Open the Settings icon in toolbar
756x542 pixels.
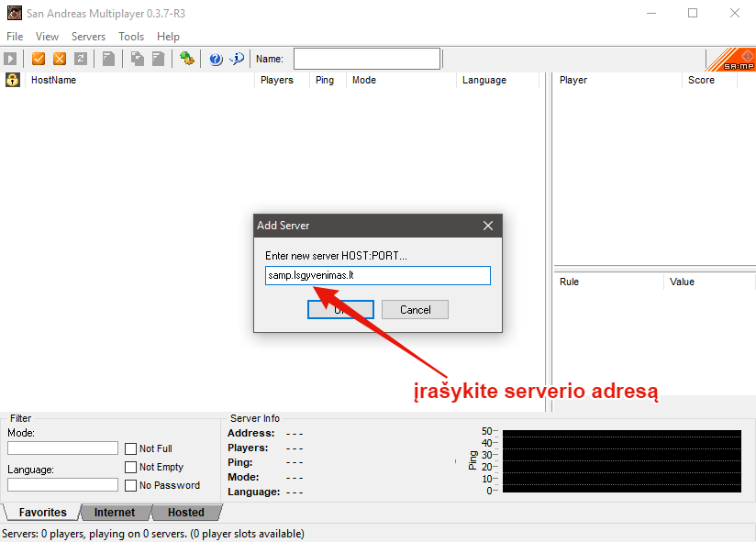coord(186,59)
